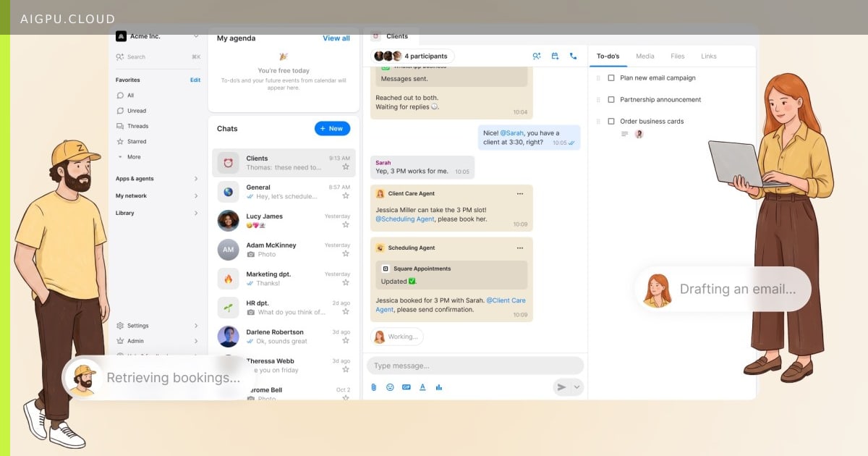Click Edit next to Favorites
This screenshot has width=868, height=456.
tap(195, 80)
